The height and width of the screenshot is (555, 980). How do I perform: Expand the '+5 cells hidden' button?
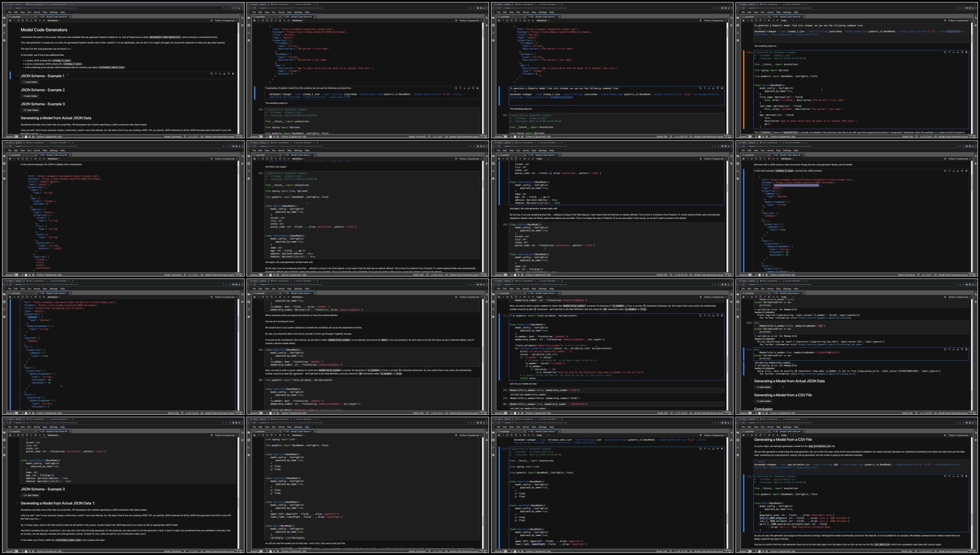pyautogui.click(x=763, y=401)
